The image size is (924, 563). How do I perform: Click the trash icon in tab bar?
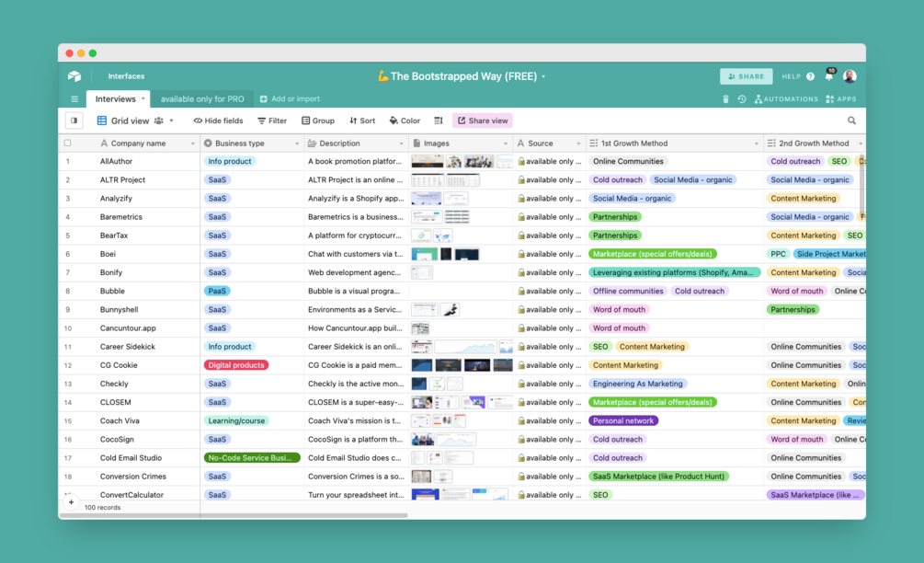coord(725,99)
